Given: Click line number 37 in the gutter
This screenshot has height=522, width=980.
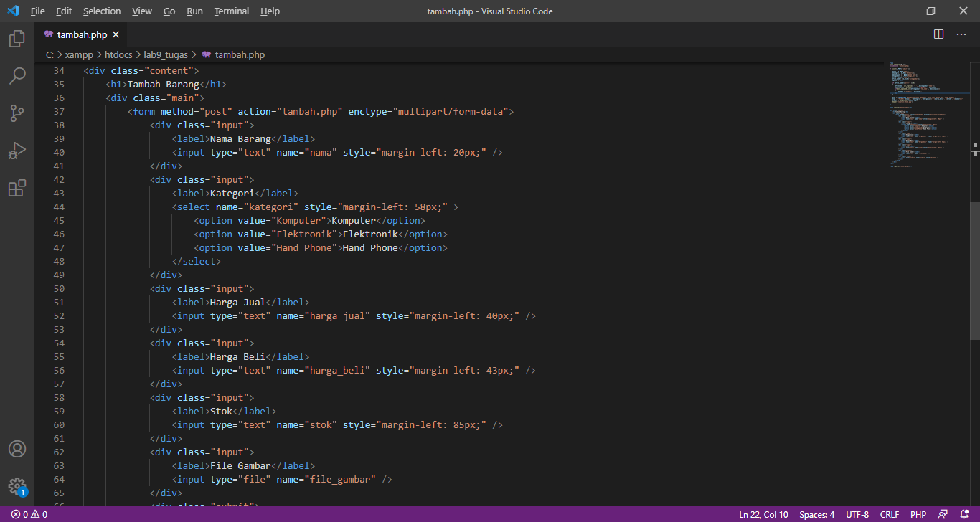Looking at the screenshot, I should click(59, 111).
